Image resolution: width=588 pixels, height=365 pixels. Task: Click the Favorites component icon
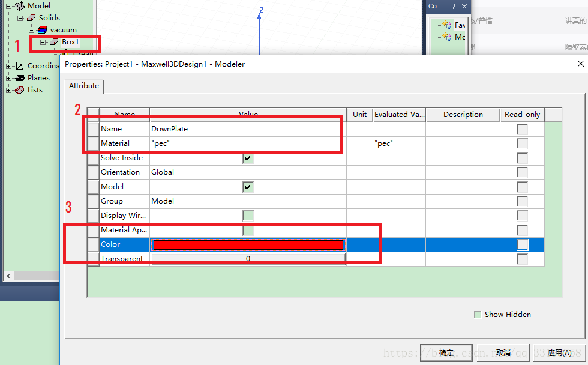click(x=446, y=25)
